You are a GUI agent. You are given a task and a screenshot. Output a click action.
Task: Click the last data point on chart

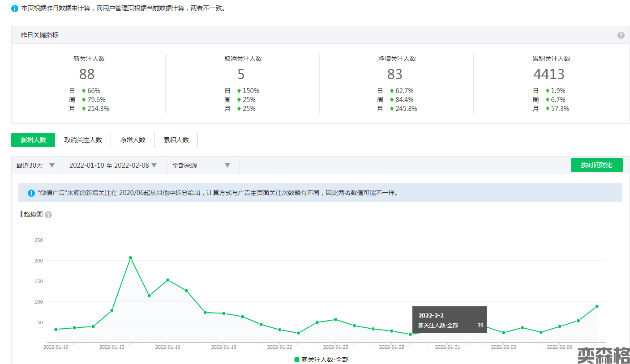(597, 306)
